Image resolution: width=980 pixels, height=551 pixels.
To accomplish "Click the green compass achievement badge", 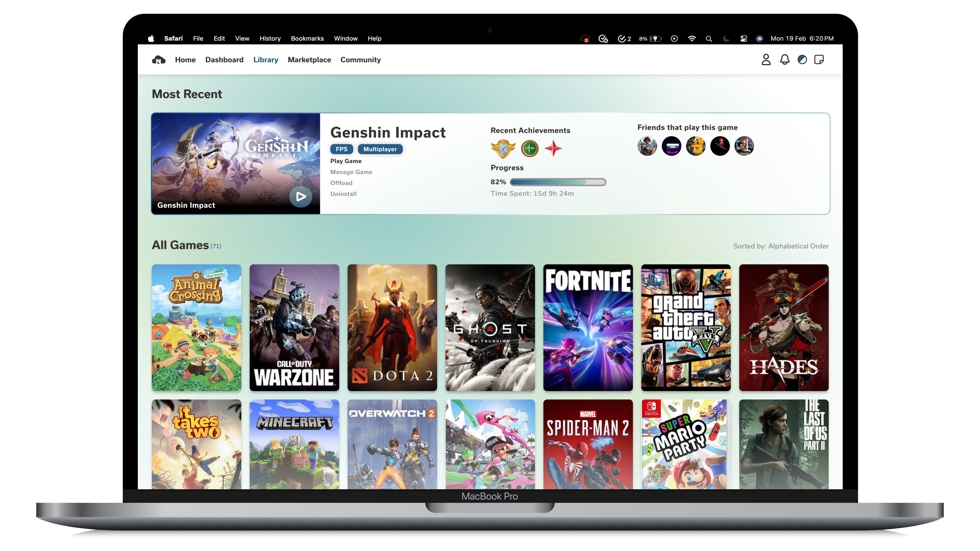I will pos(530,148).
